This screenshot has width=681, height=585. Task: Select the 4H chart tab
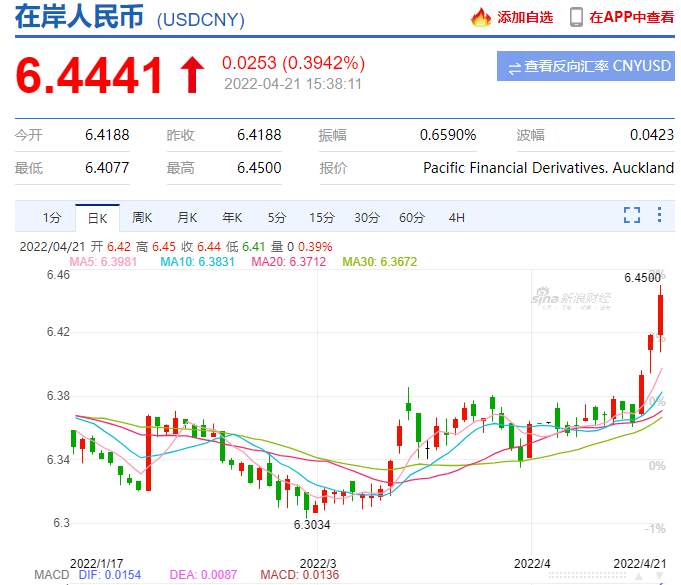(x=456, y=218)
